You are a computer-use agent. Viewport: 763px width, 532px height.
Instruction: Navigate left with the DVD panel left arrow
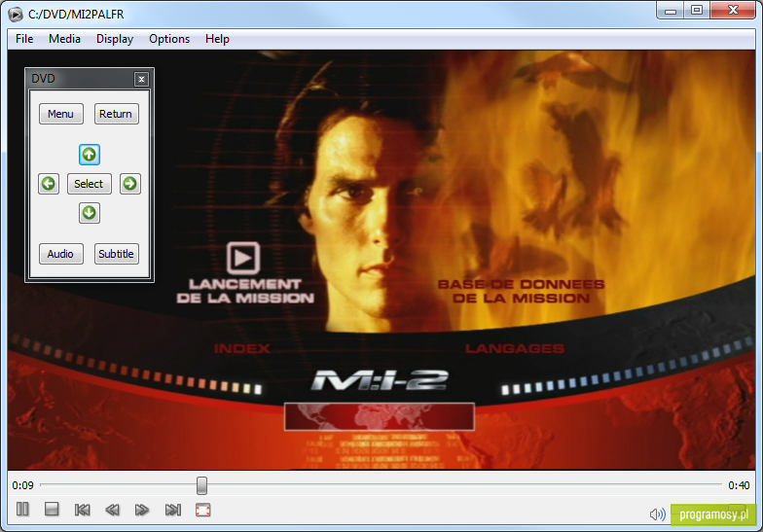coord(49,184)
